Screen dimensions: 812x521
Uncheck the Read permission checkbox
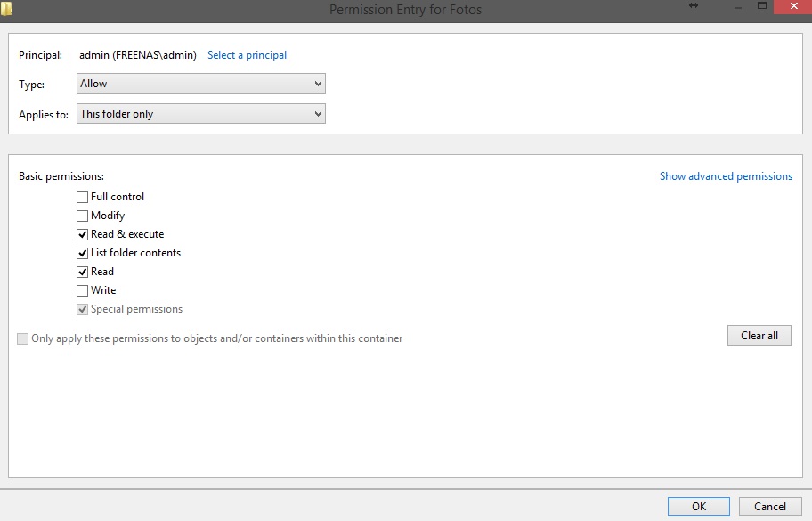(82, 272)
